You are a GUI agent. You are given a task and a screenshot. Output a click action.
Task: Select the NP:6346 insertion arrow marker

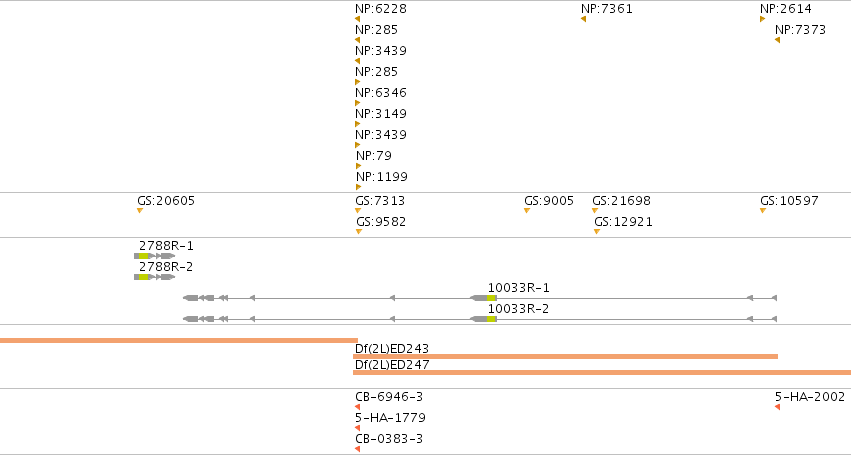358,103
